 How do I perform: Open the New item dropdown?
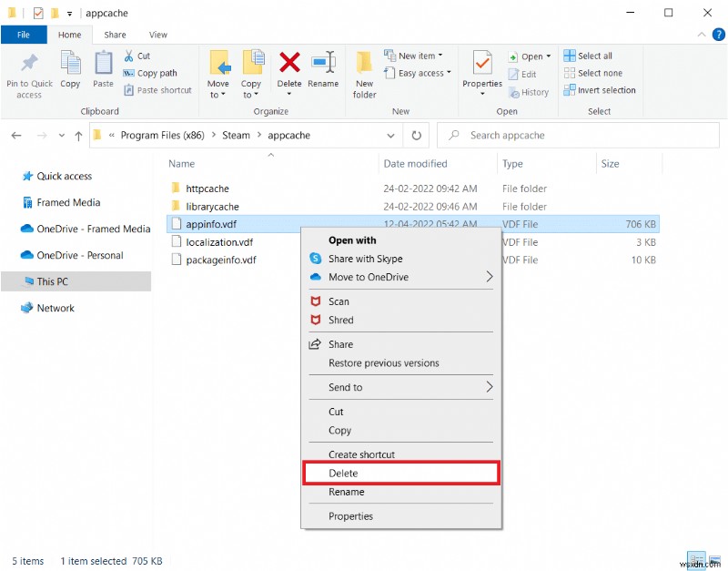click(415, 55)
